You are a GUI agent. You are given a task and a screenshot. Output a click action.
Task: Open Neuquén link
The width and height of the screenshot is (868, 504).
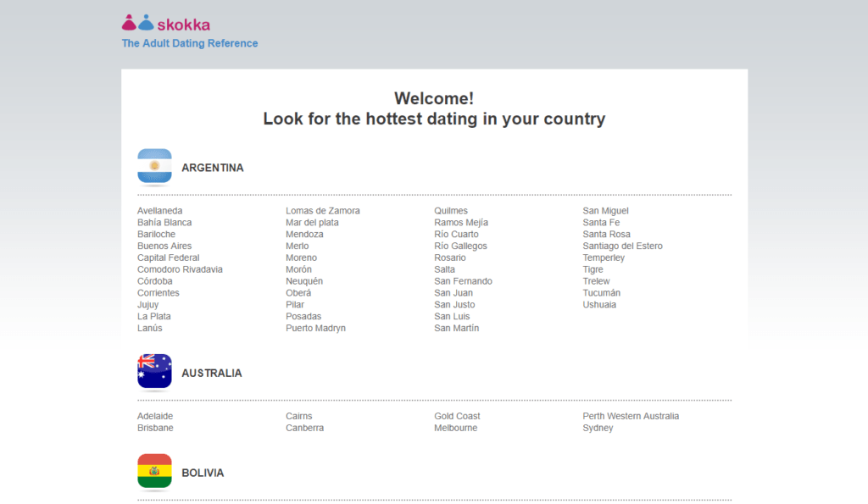point(304,281)
